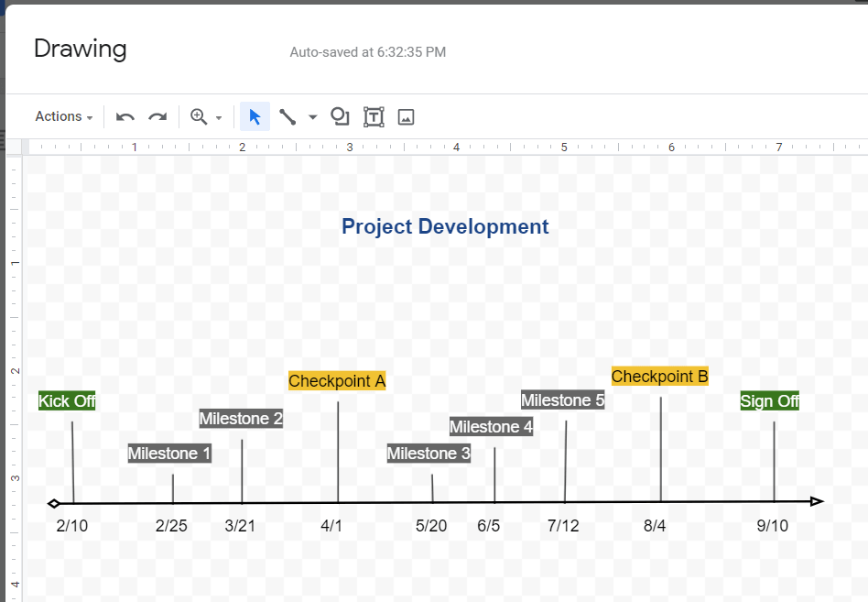Select the 2/10 date label

(x=71, y=526)
